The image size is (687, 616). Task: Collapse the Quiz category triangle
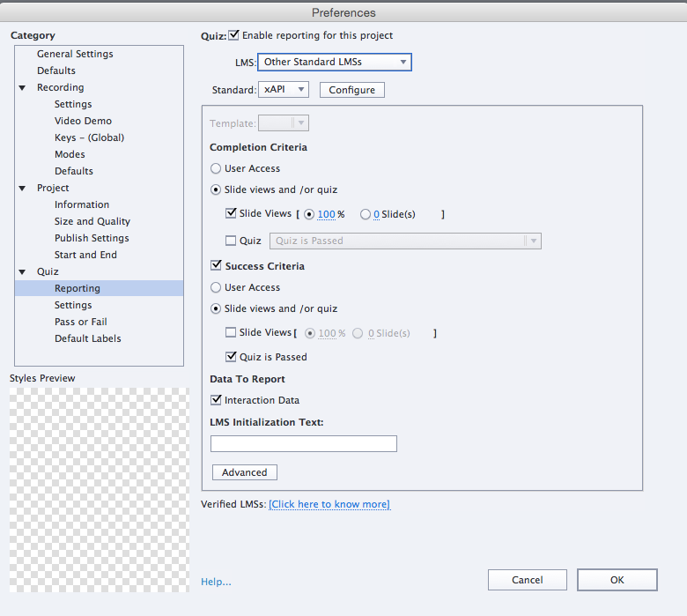[x=22, y=272]
